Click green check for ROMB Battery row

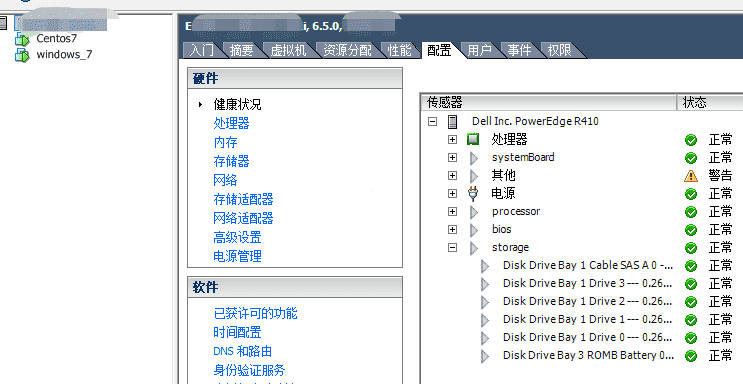point(691,356)
